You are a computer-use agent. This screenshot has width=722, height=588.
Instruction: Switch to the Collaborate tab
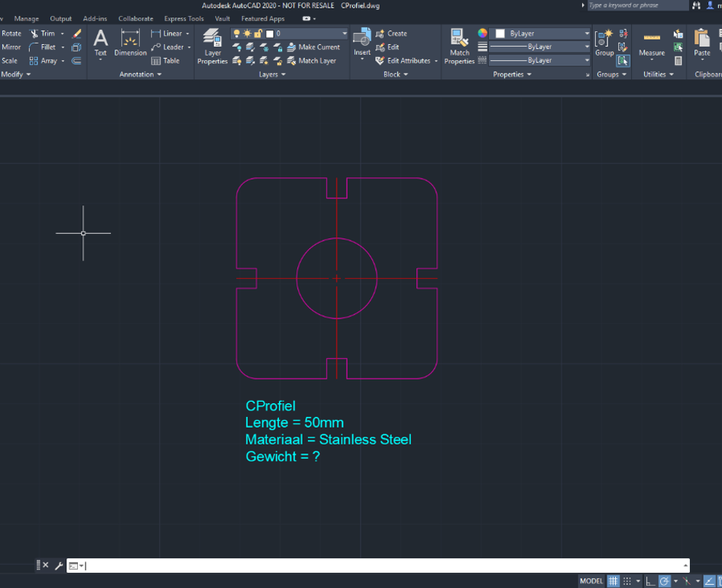click(135, 18)
